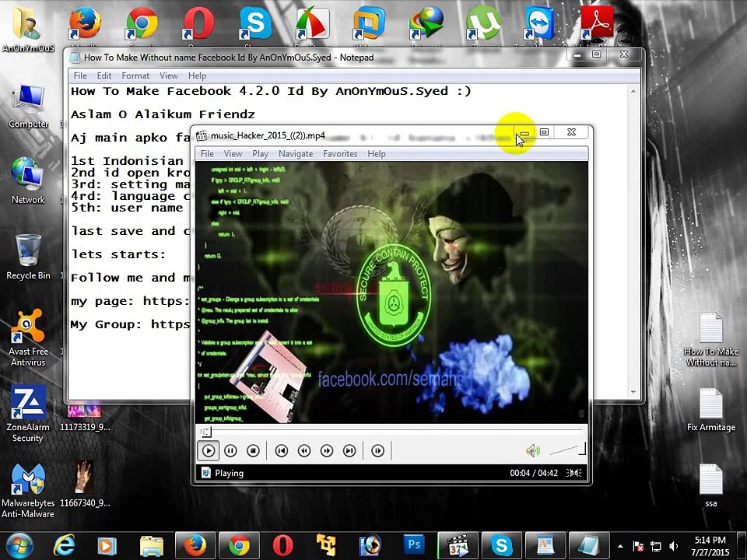Screen dimensions: 747x560
Task: Open taskbar clock showing 5:14 PM
Action: (x=710, y=546)
